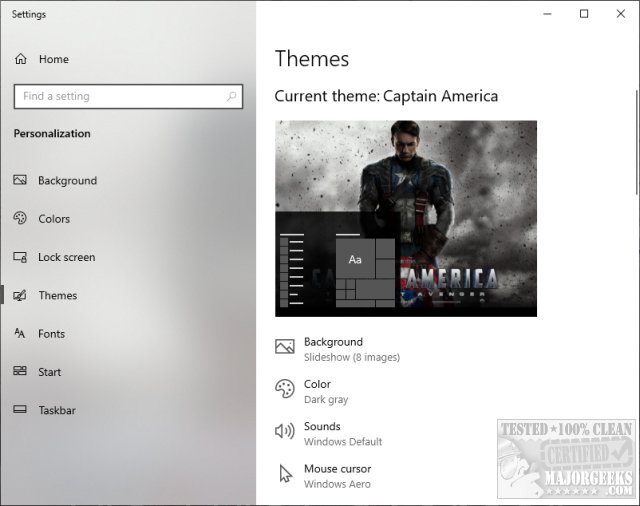Open Fonts settings page
This screenshot has height=506, width=640.
(51, 334)
